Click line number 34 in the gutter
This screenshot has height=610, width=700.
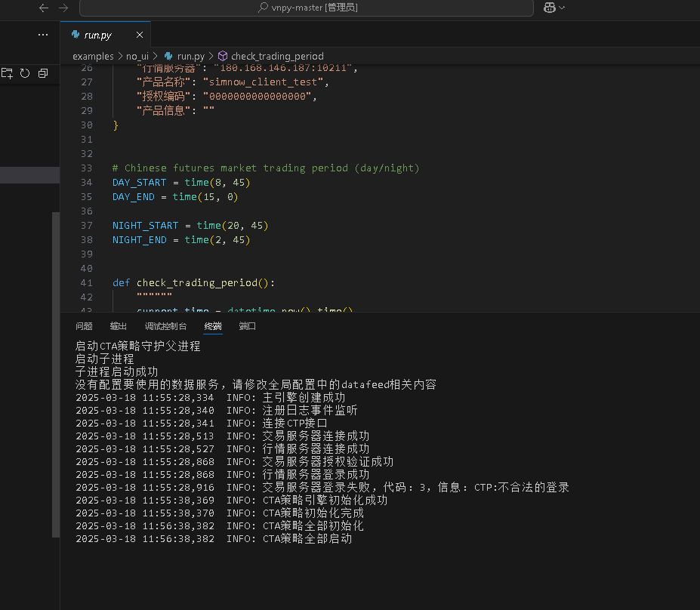click(x=87, y=183)
